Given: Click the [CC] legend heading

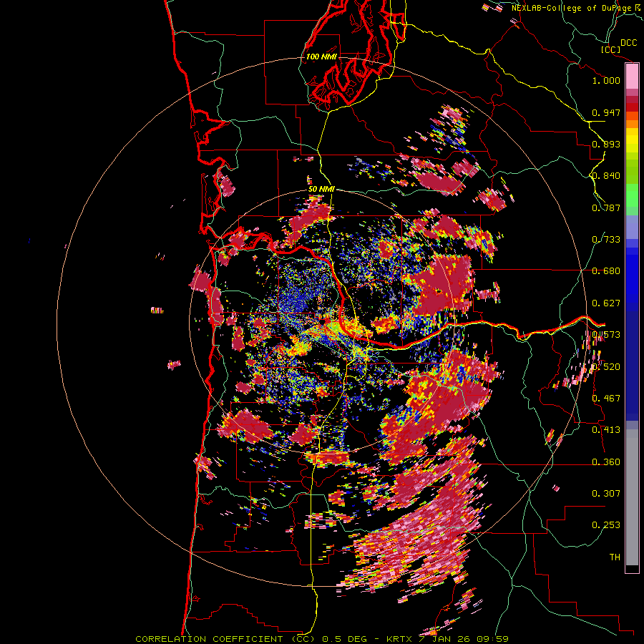Looking at the screenshot, I should pos(610,49).
